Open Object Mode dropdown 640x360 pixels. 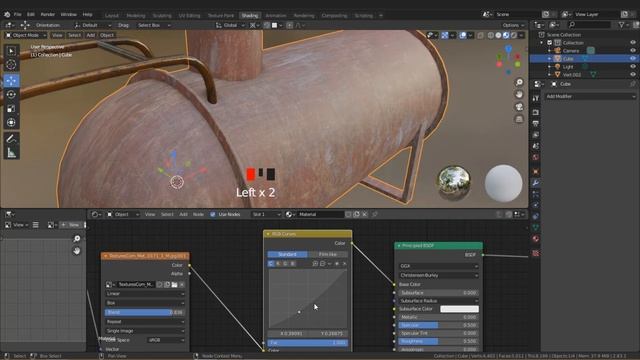point(26,36)
